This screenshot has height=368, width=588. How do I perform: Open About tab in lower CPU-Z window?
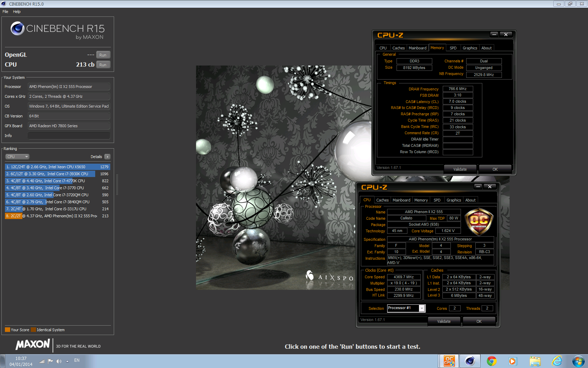click(470, 200)
